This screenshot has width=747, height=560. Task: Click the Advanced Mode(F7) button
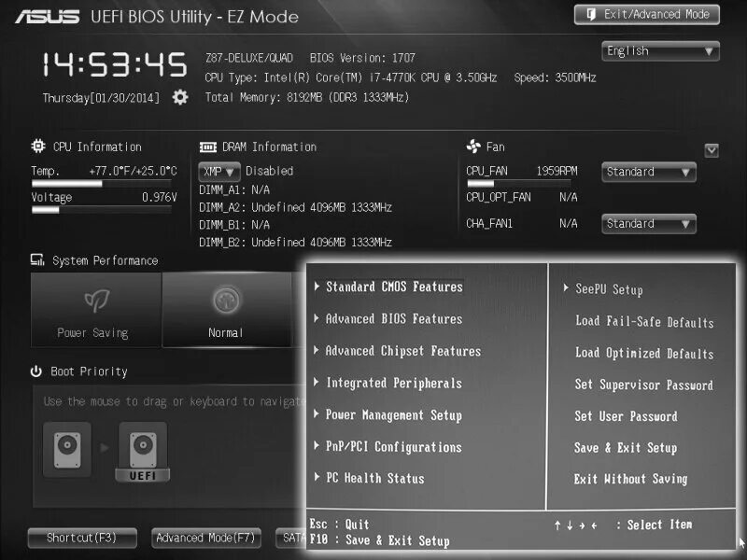pos(205,539)
